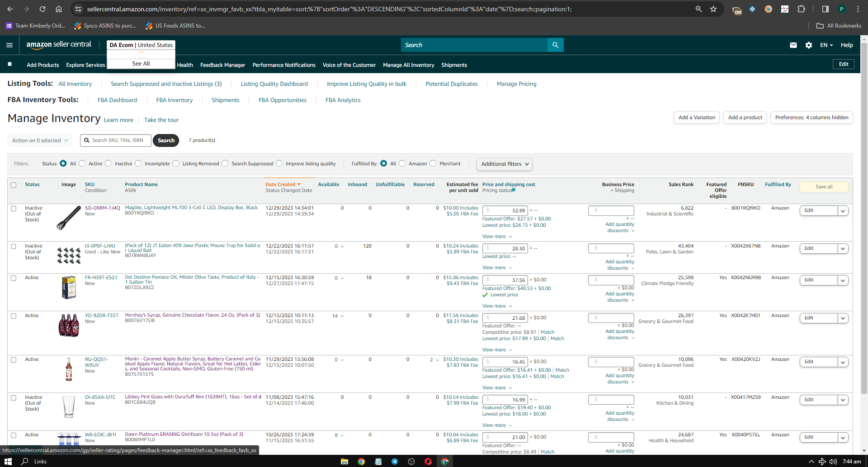
Task: Check the box for SKU FR-H39T-ES21
Action: (x=14, y=278)
